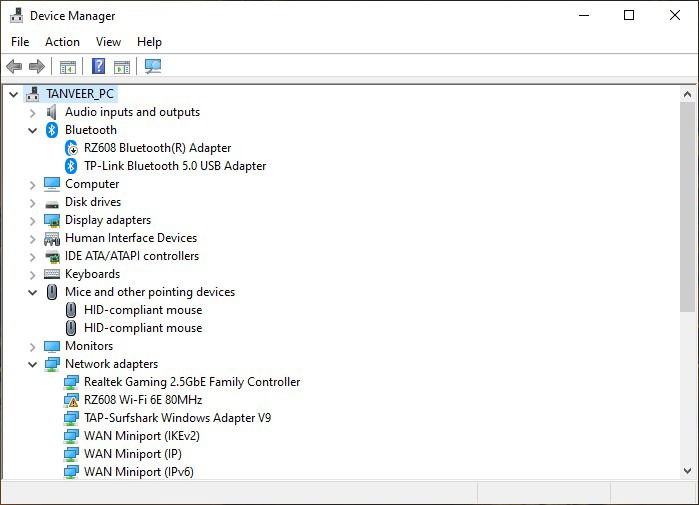
Task: Expand the Disk drives category
Action: [33, 203]
